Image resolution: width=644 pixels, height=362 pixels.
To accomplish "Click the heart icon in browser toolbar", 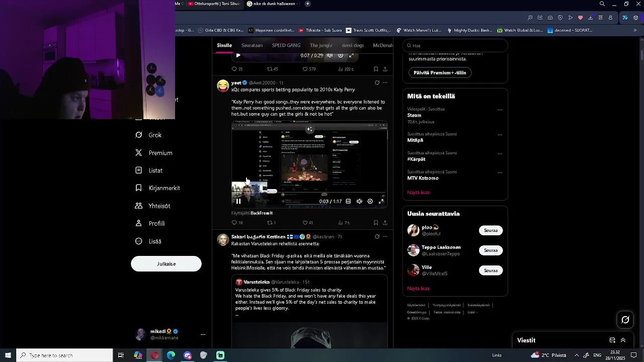I will 580,18.
